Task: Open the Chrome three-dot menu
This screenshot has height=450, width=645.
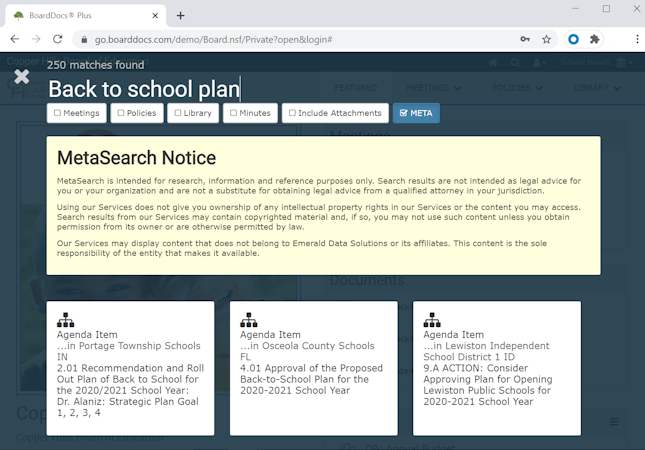Action: 637,39
